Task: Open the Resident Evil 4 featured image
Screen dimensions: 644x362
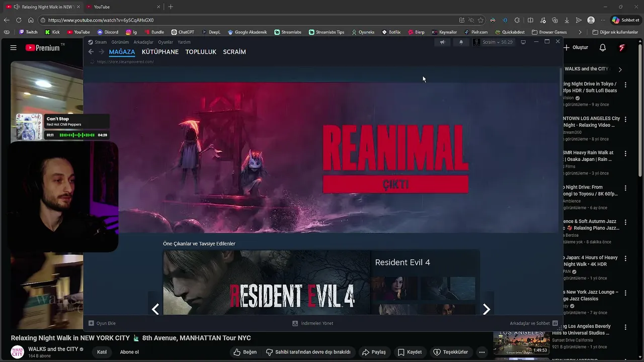Action: pos(267,283)
